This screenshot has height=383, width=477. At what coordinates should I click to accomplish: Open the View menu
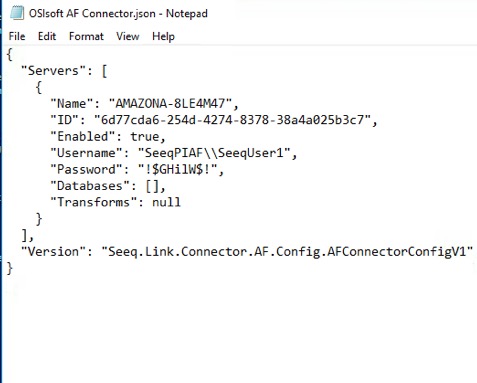point(128,36)
